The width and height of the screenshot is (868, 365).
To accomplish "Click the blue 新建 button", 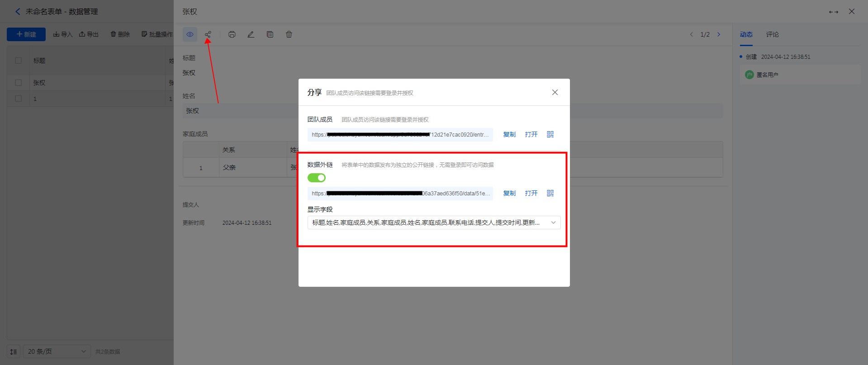I will (x=26, y=34).
